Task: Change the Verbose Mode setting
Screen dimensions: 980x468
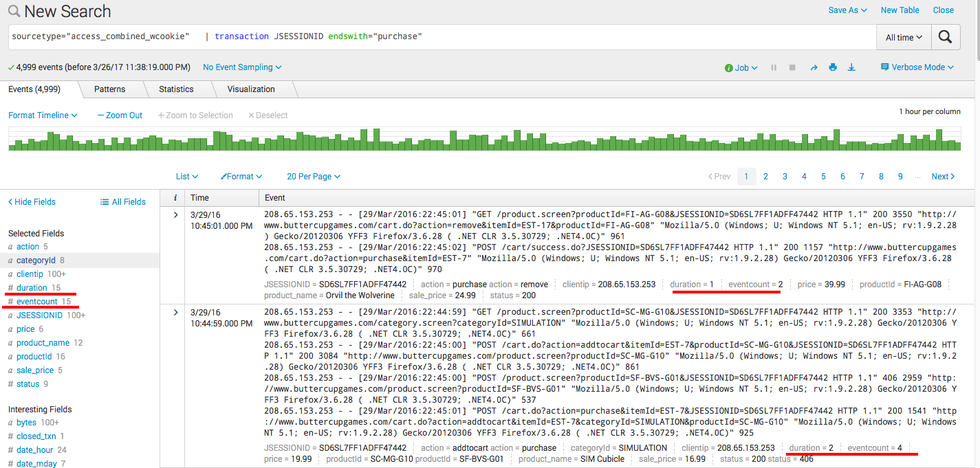Action: [916, 67]
